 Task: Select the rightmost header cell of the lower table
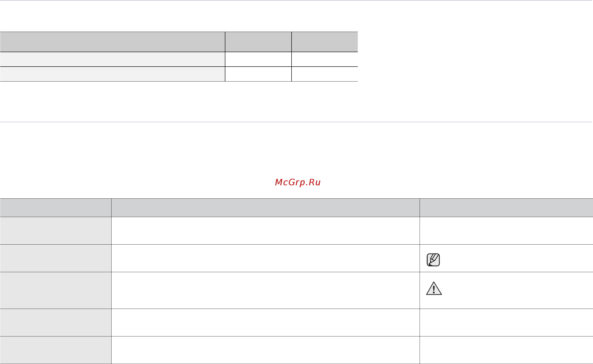click(x=506, y=208)
